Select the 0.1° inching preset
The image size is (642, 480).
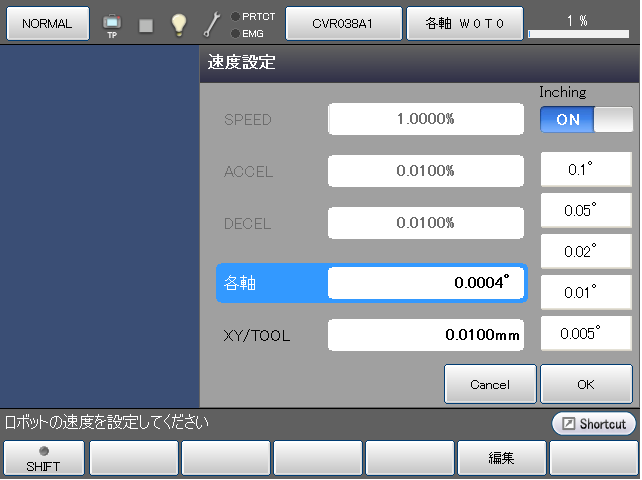point(586,170)
